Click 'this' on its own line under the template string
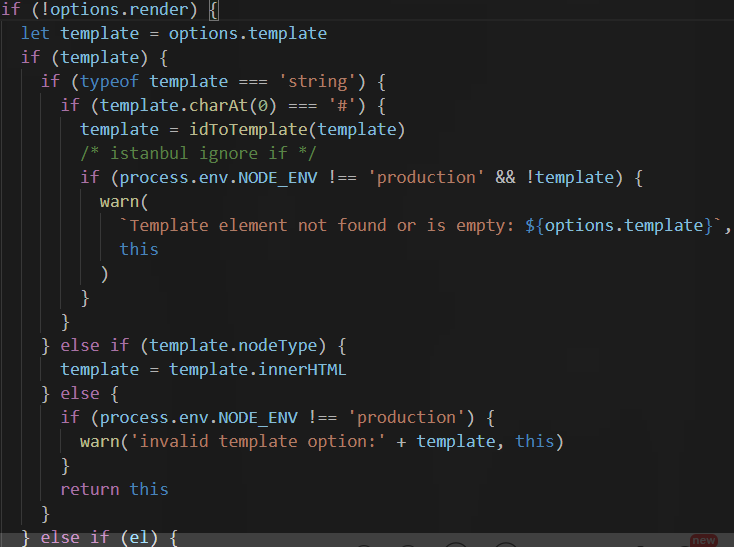The image size is (734, 547). coord(139,249)
